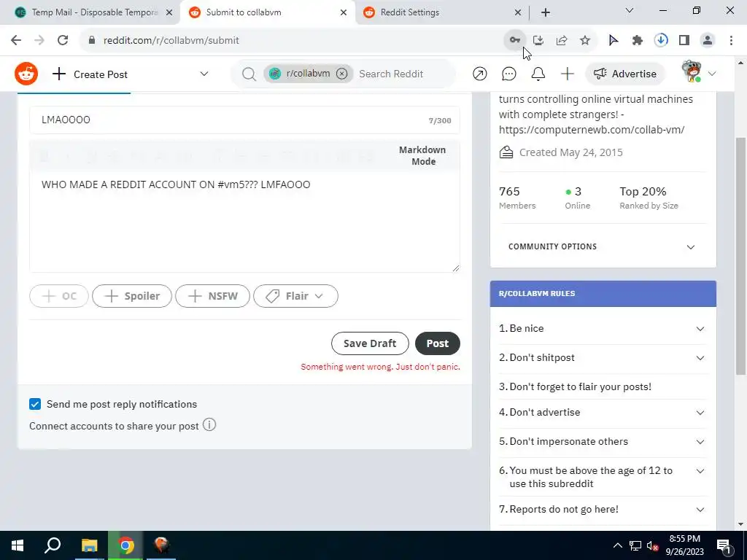
Task: Open File Explorer from the taskbar
Action: click(x=89, y=545)
